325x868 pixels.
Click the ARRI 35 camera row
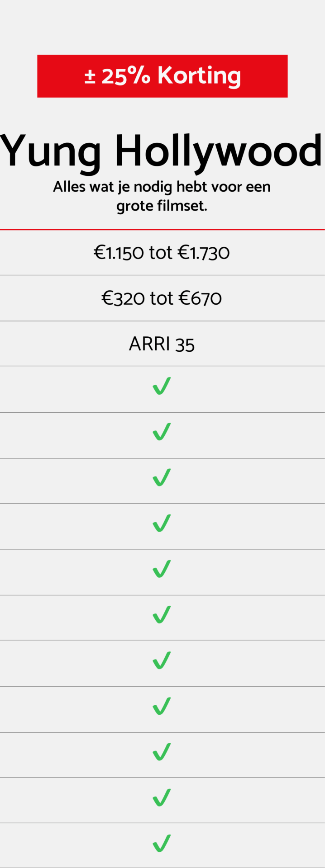click(162, 344)
